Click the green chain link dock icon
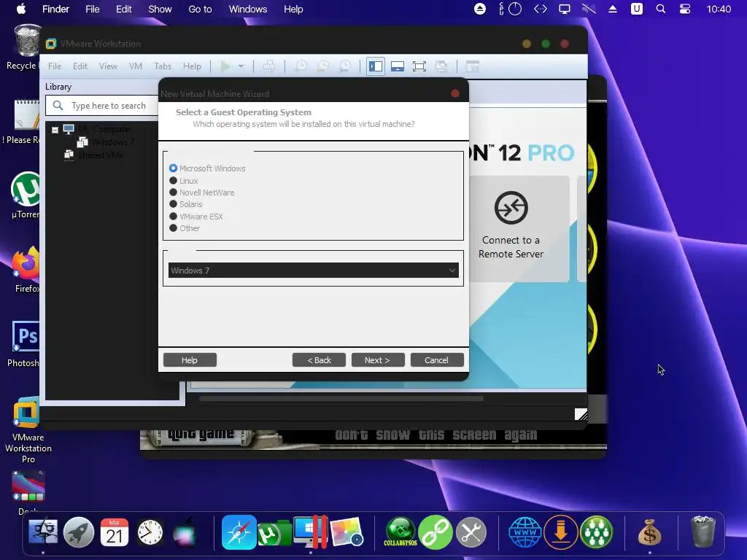This screenshot has height=560, width=747. [x=436, y=532]
